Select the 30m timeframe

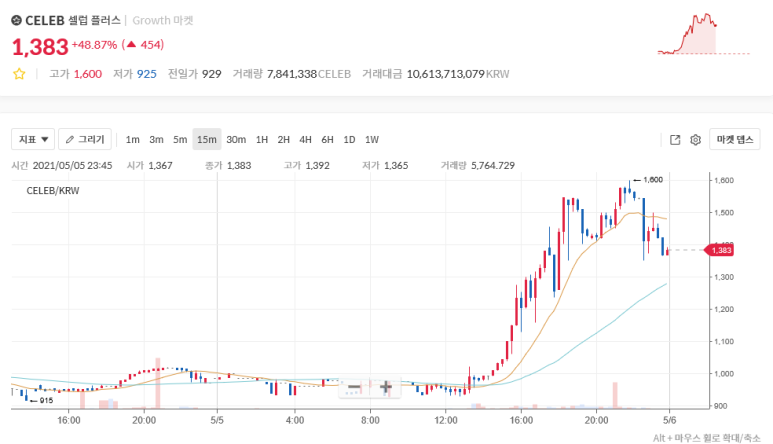[236, 139]
